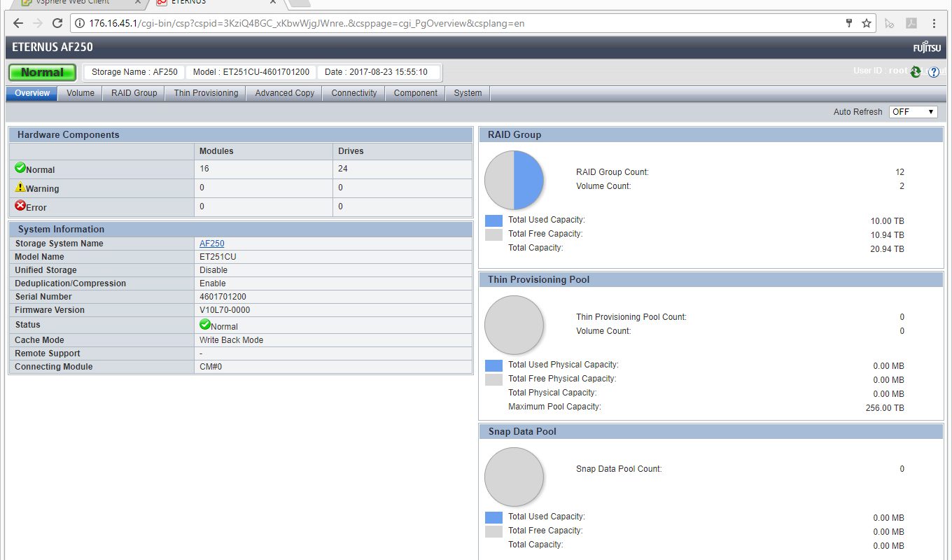Image resolution: width=952 pixels, height=560 pixels.
Task: Click the green check icon beside Normal in Hardware Components
Action: (x=20, y=168)
